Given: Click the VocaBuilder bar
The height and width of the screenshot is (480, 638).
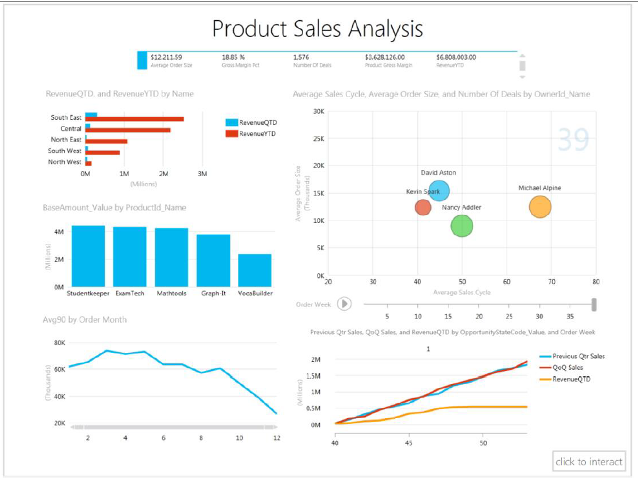Looking at the screenshot, I should (255, 270).
